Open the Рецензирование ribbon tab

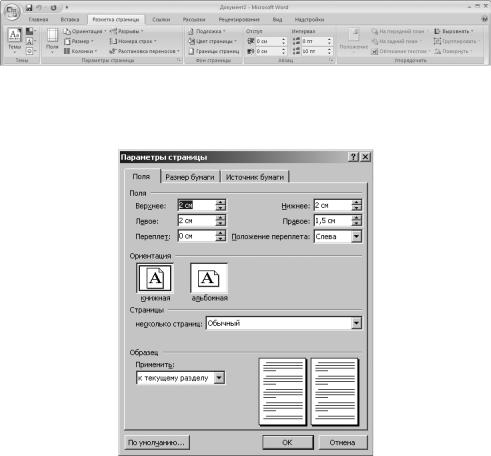(x=239, y=20)
